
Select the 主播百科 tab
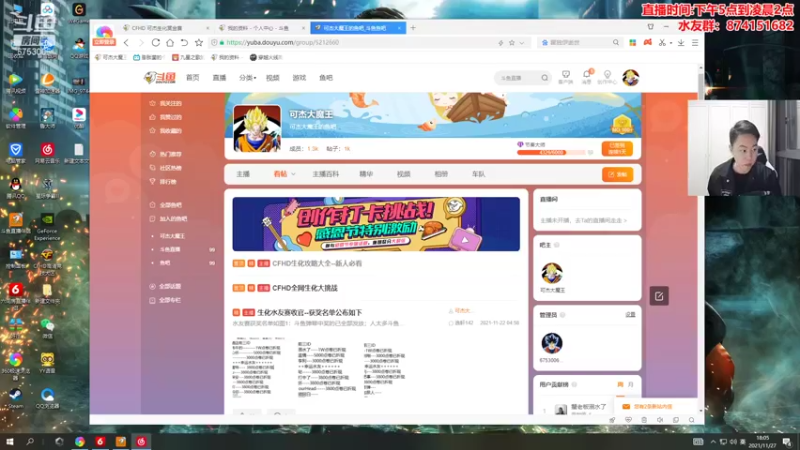tap(326, 174)
